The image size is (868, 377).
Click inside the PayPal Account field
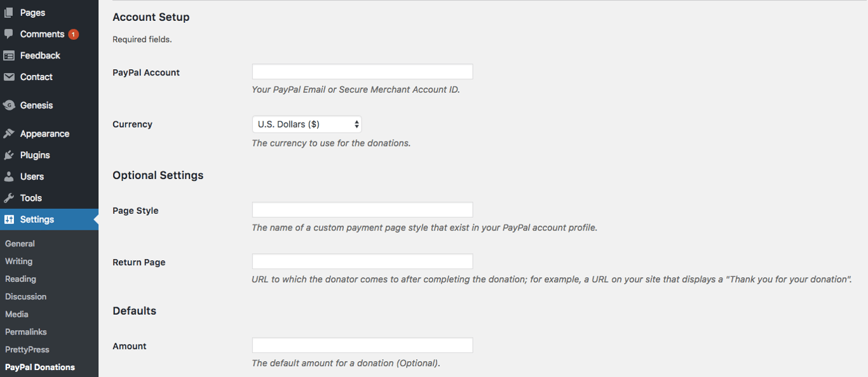coord(362,71)
